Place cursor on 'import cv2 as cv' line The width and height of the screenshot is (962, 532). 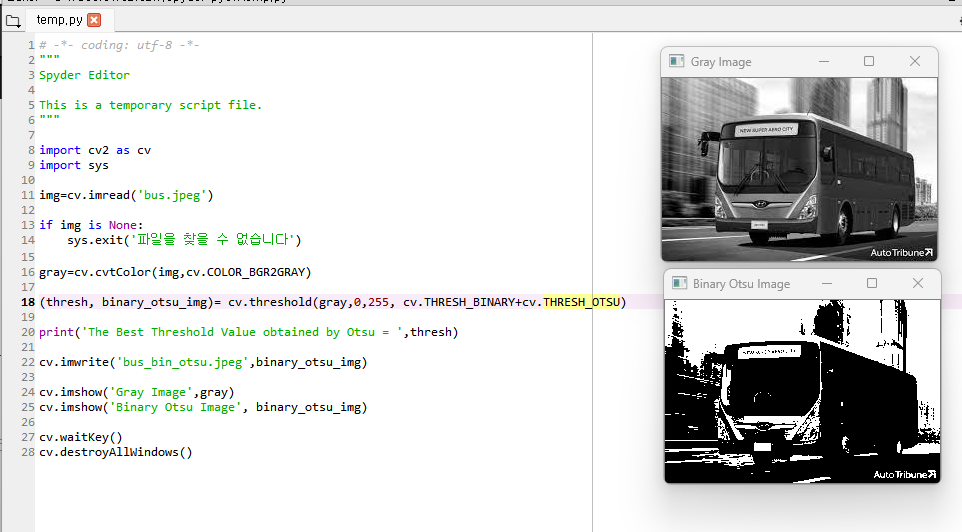95,150
